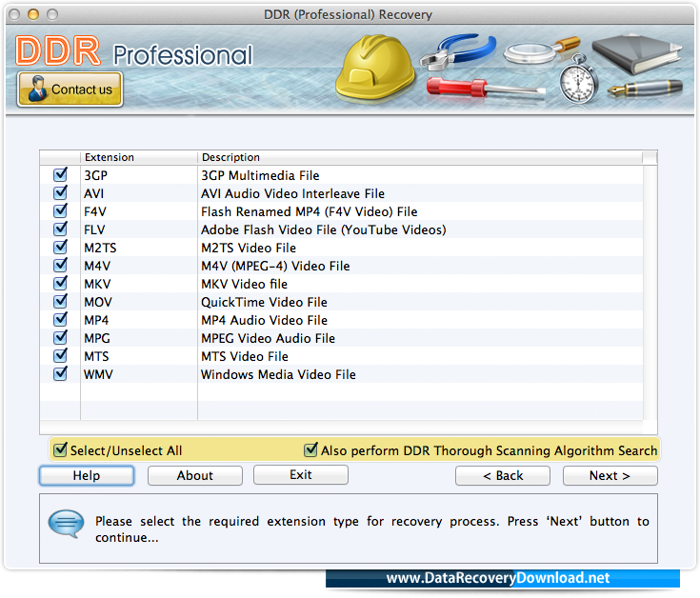The height and width of the screenshot is (598, 700).
Task: Click the speech bubble info icon
Action: click(x=66, y=524)
